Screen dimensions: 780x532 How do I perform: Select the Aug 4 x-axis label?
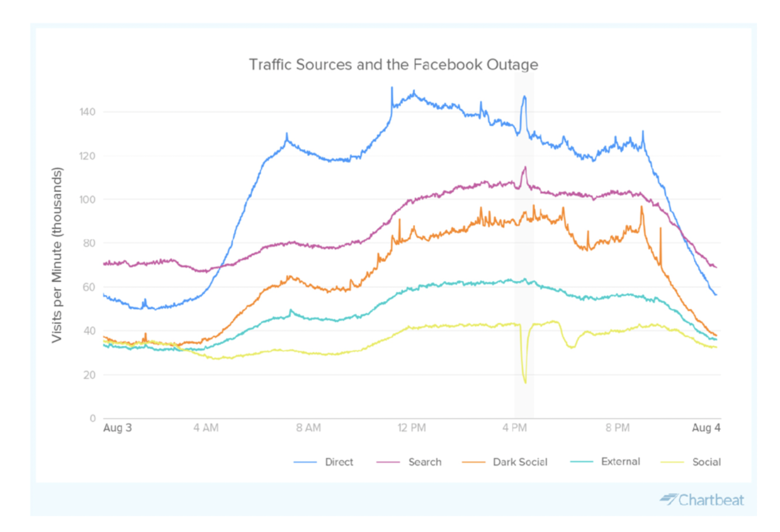706,428
